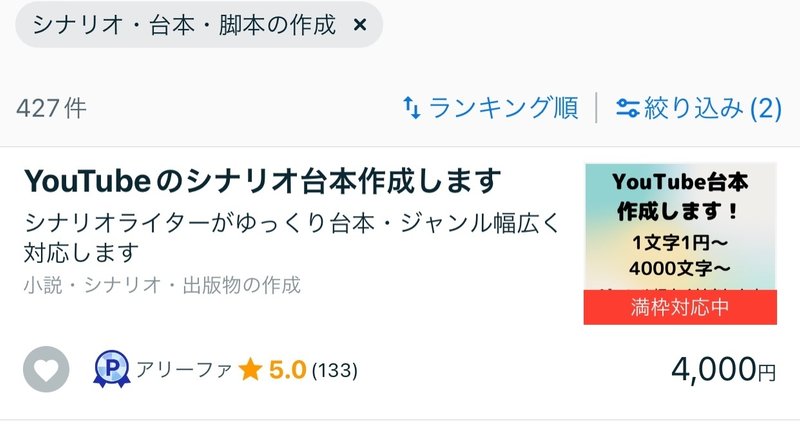The width and height of the screenshot is (800, 426).
Task: Click the YouTube台本作成します thumbnail image
Action: pos(680,243)
